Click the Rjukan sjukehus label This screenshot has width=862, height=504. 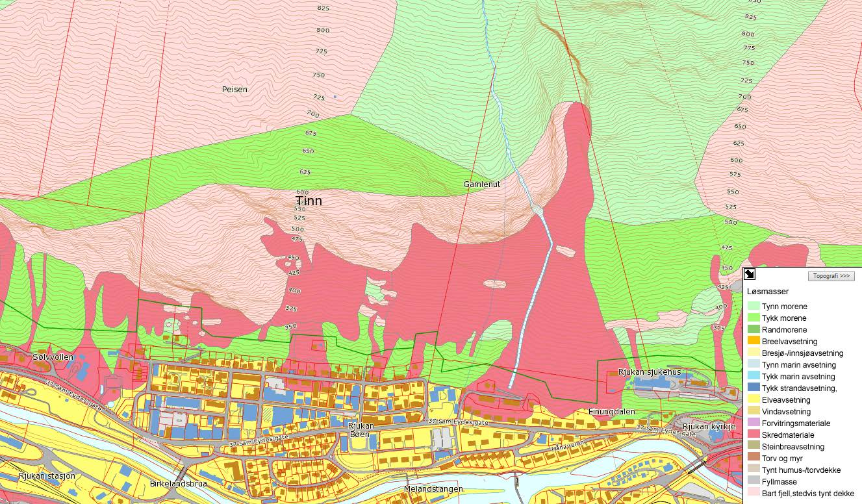point(649,372)
